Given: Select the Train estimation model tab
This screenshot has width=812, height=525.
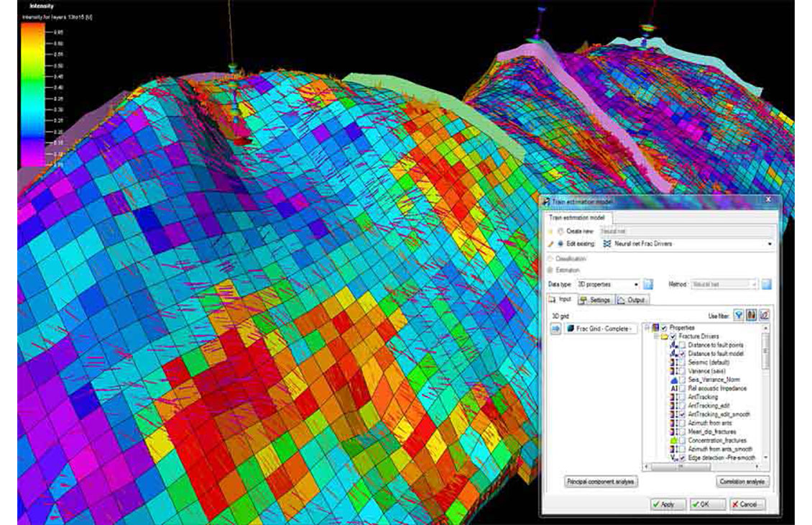Looking at the screenshot, I should (577, 218).
